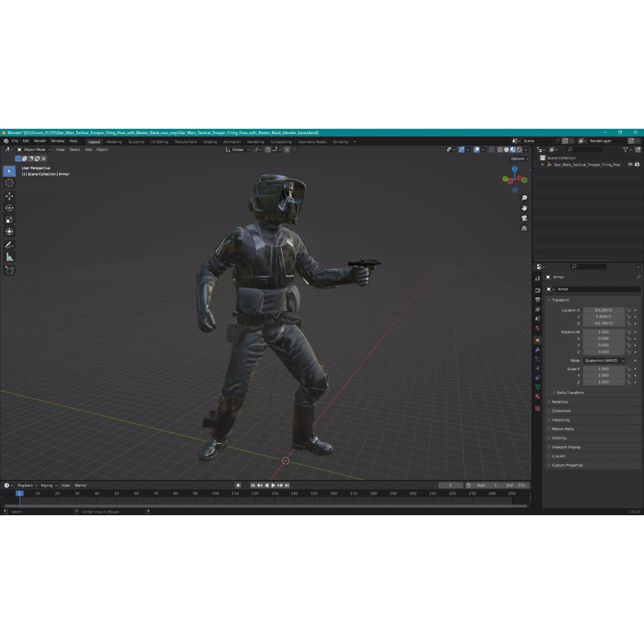Expand the Custom Properties panel
644x644 pixels.
coord(567,465)
